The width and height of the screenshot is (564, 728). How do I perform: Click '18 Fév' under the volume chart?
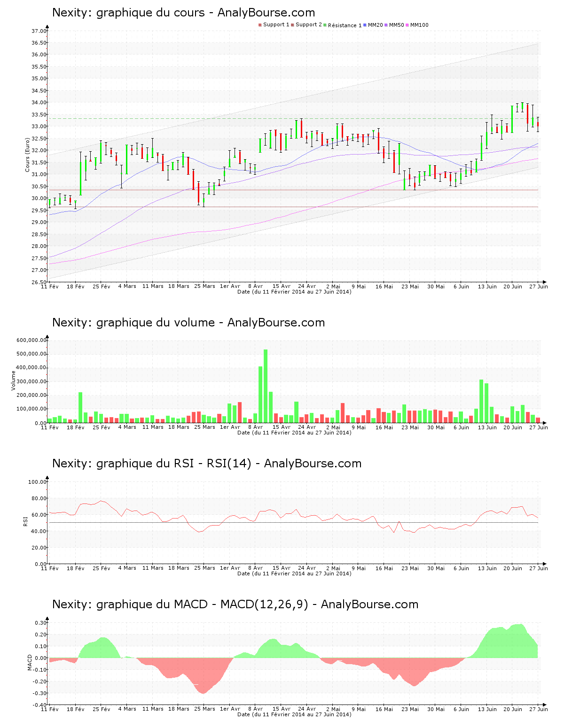(x=76, y=427)
